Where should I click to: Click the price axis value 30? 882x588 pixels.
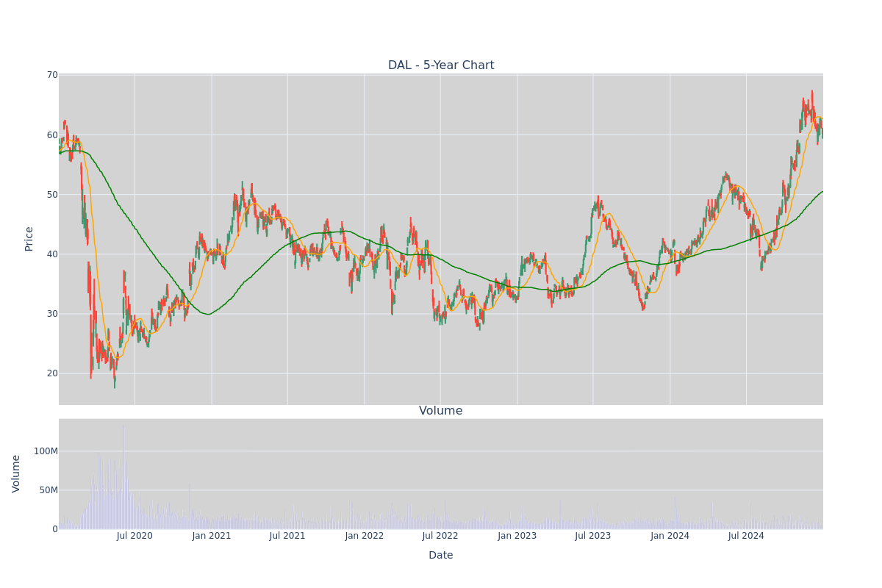[52, 313]
